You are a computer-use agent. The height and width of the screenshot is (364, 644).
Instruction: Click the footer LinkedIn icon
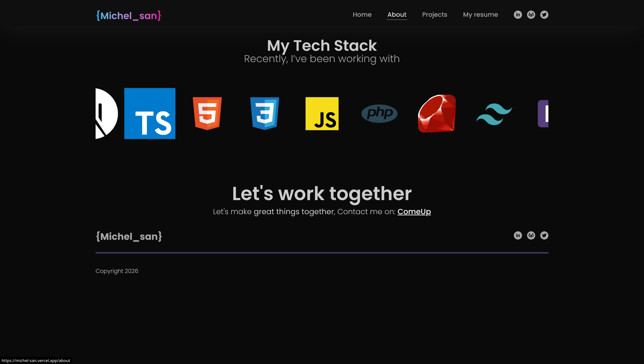518,235
